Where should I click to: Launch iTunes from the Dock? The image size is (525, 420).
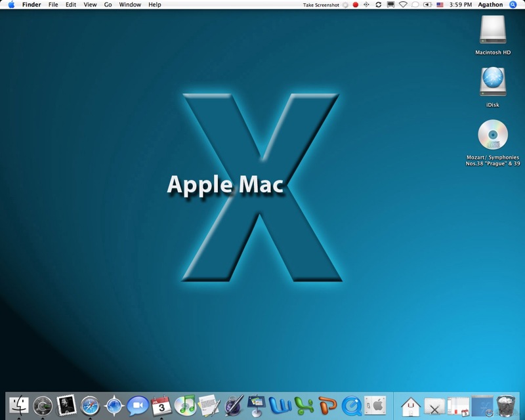click(185, 406)
